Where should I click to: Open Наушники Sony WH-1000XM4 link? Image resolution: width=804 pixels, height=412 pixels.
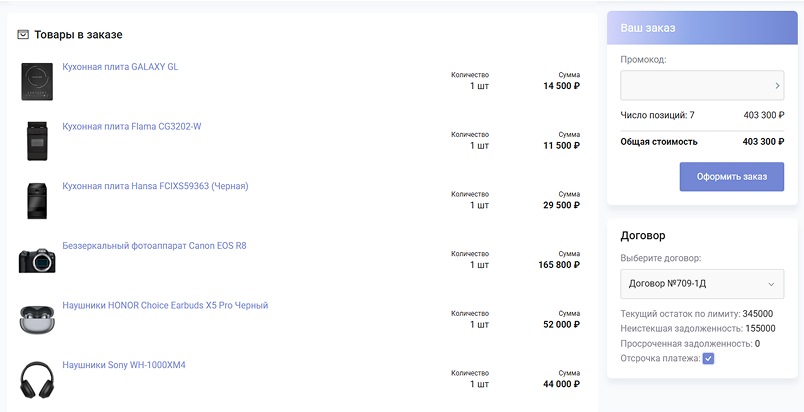124,365
